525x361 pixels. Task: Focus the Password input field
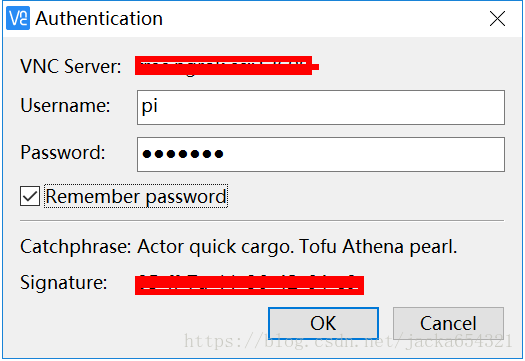tap(321, 154)
